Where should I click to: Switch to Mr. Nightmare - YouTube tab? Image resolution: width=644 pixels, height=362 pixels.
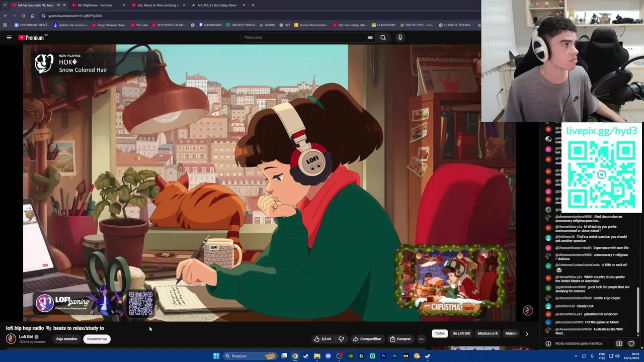[98, 5]
